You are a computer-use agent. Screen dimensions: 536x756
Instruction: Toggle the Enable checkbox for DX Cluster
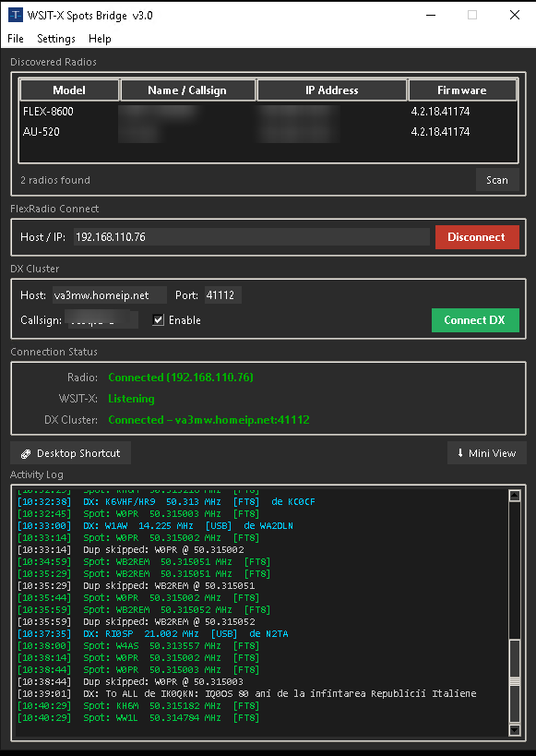point(158,319)
